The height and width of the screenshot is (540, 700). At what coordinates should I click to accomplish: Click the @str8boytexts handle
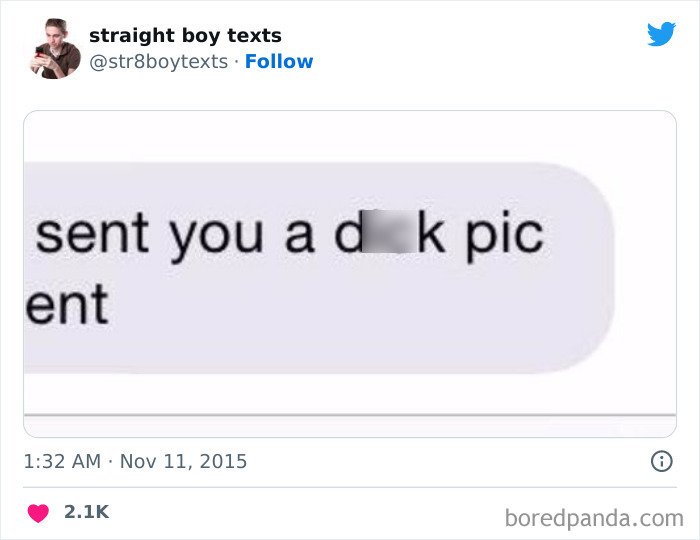point(158,62)
